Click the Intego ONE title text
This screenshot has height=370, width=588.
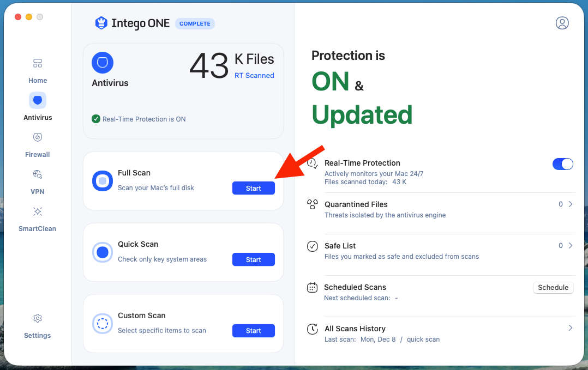coord(141,23)
